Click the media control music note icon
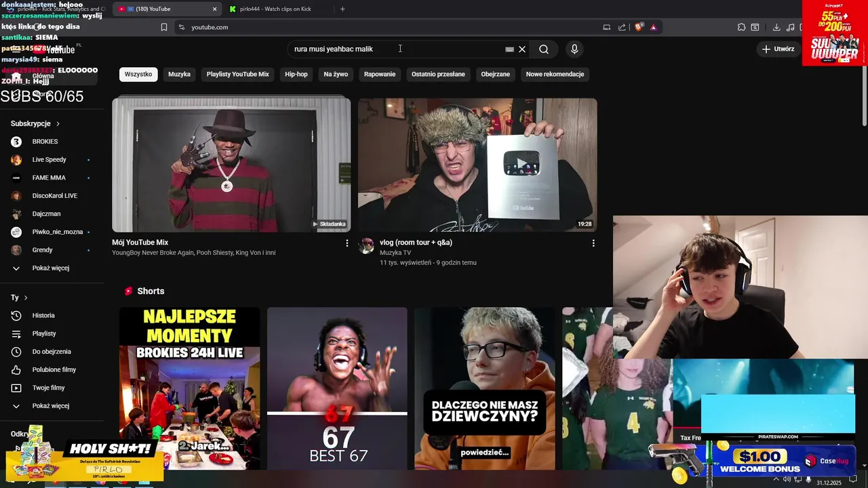The image size is (868, 488). (x=791, y=27)
